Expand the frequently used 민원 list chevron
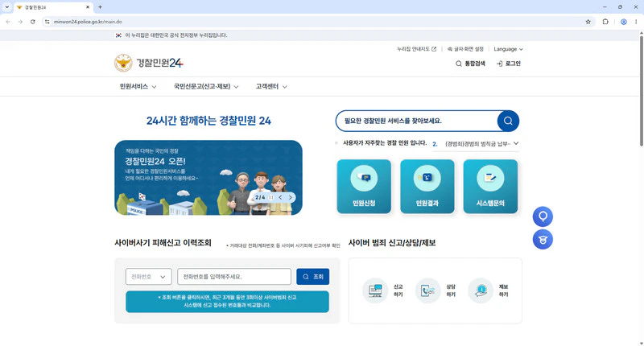The width and height of the screenshot is (644, 346). click(516, 143)
